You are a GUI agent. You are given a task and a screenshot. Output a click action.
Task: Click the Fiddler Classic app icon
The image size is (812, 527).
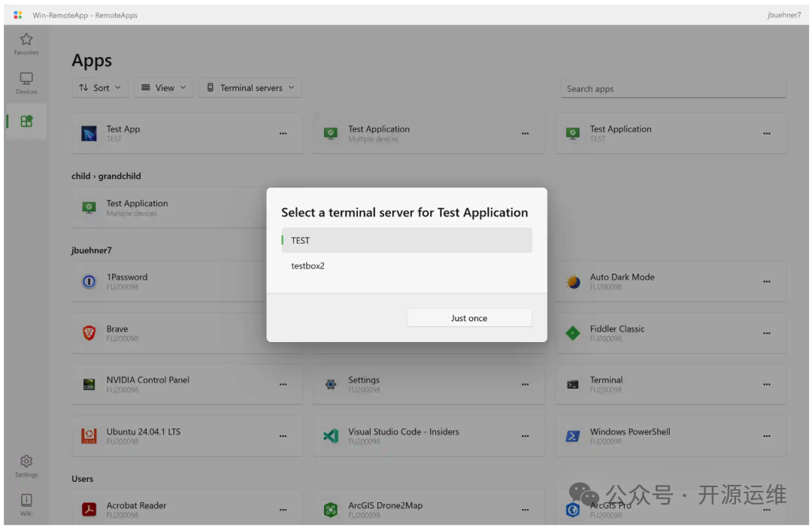click(573, 333)
